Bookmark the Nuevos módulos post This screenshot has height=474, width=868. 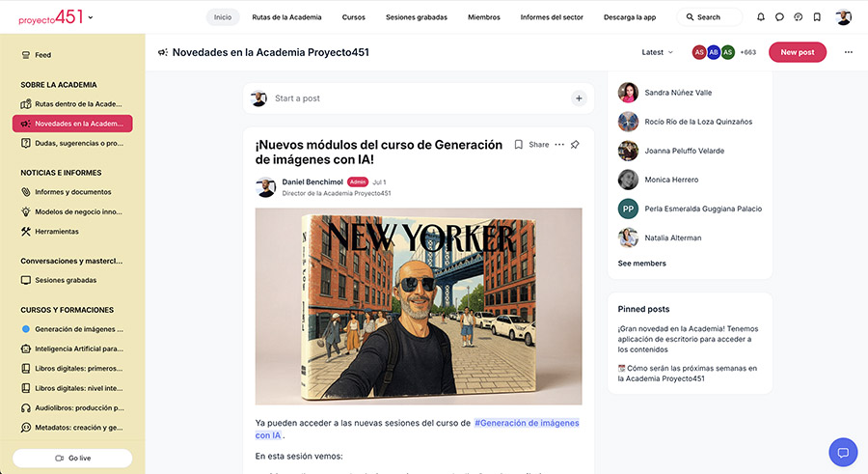[518, 145]
